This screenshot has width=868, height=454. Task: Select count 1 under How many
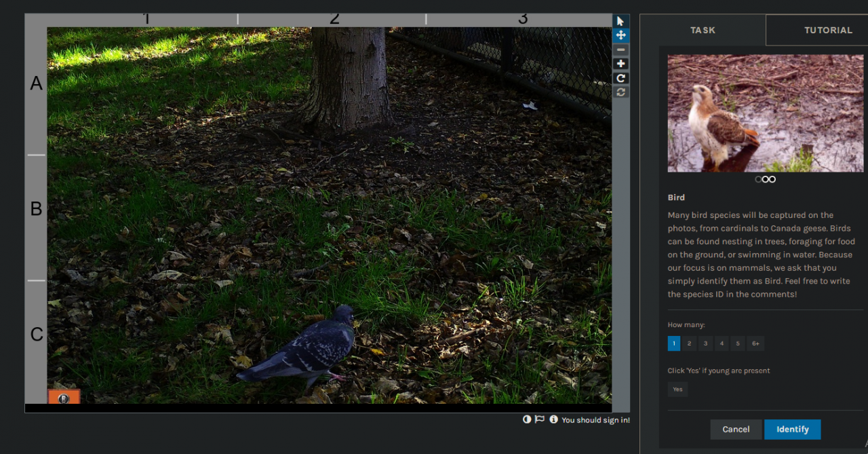(674, 343)
